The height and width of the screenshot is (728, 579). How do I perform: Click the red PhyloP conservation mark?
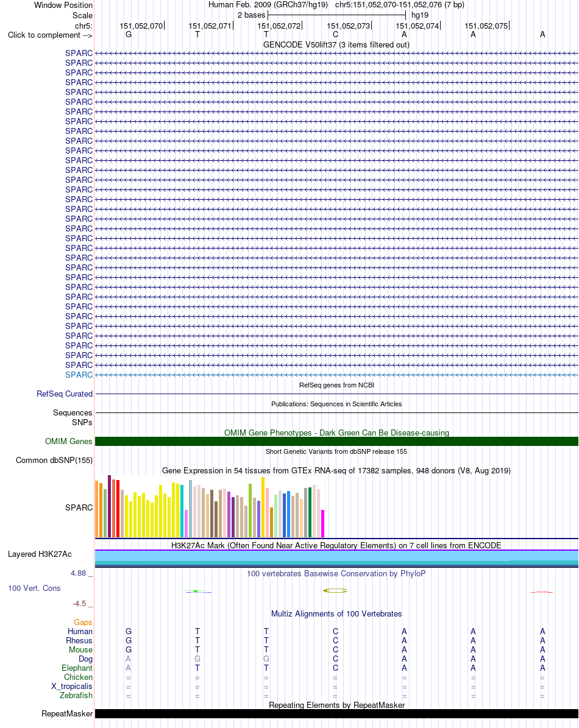[x=542, y=592]
